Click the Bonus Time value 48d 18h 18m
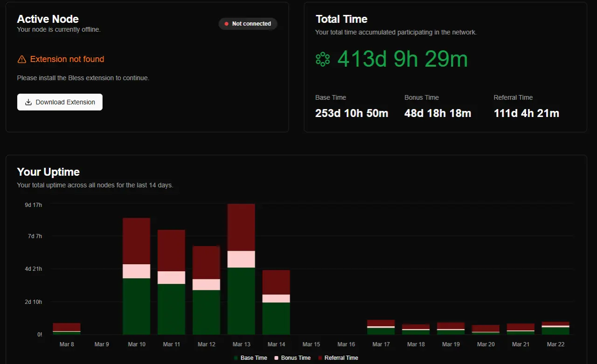 [x=438, y=113]
